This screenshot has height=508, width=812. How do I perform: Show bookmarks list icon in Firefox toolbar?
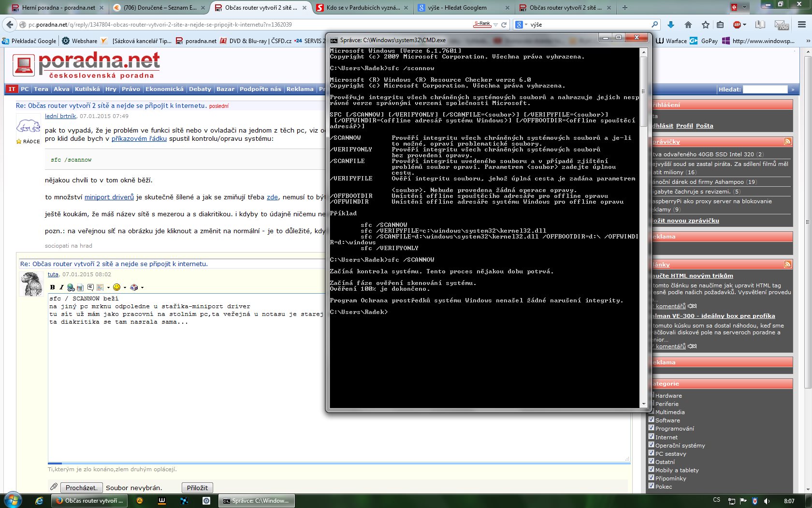coord(720,25)
